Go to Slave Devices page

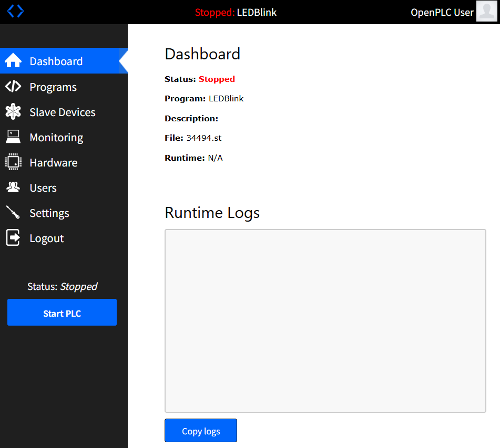pos(63,112)
